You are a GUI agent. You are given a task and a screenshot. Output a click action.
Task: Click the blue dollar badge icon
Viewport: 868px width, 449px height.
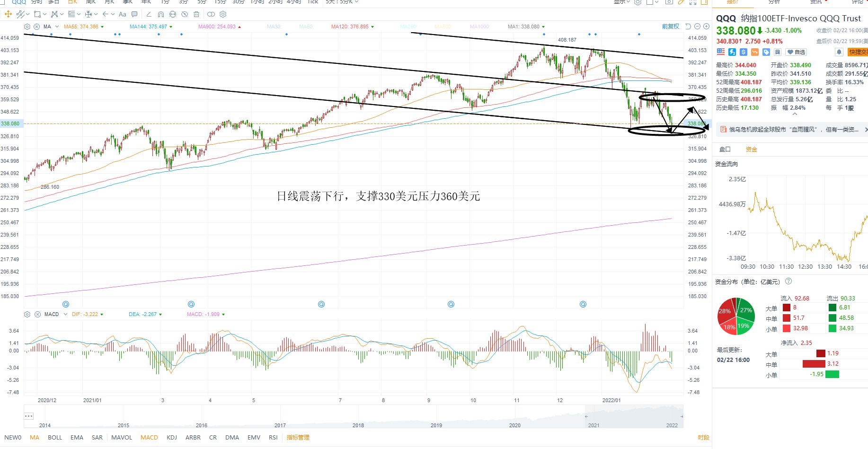(x=744, y=52)
